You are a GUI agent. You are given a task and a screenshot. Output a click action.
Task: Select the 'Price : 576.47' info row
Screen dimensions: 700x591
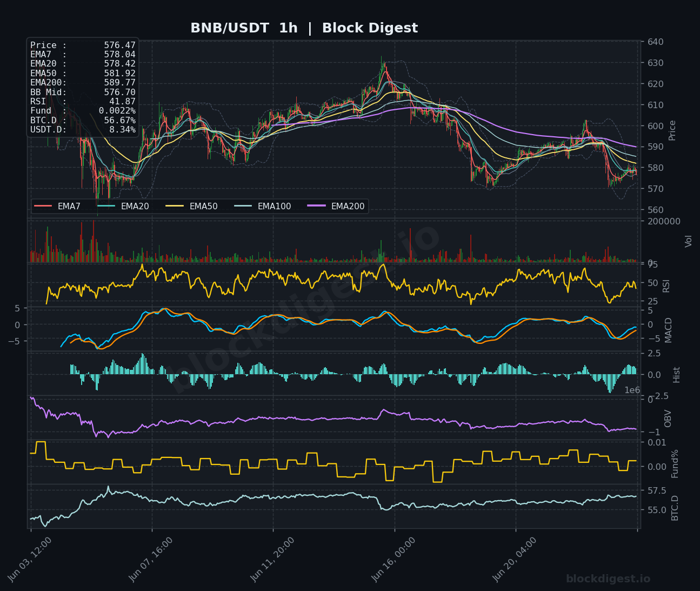(x=83, y=45)
